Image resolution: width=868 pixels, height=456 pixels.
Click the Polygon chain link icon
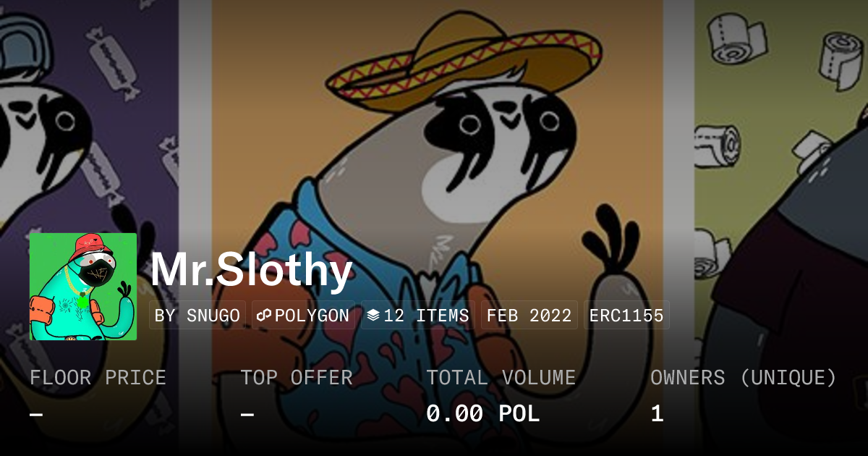[264, 316]
